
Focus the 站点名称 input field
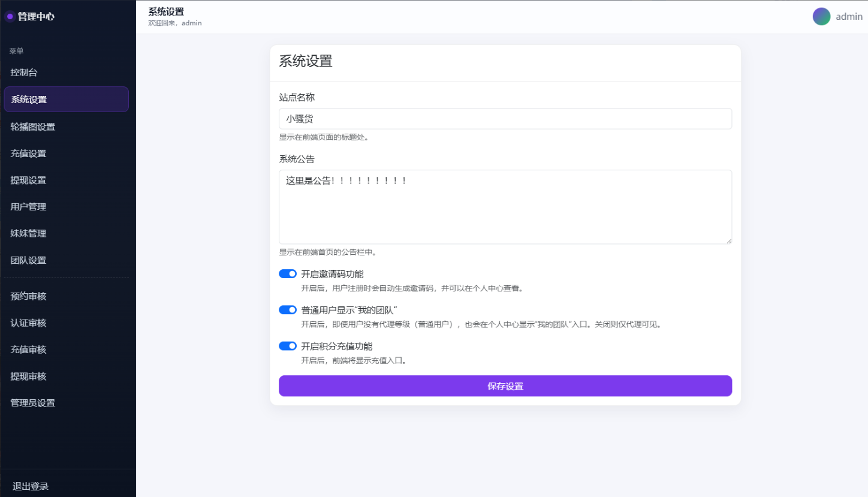(505, 119)
